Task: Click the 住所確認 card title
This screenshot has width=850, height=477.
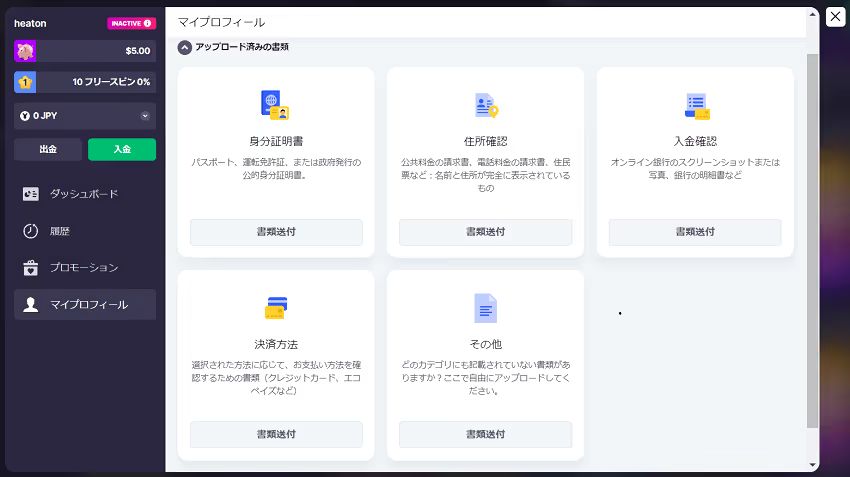Action: coord(486,141)
